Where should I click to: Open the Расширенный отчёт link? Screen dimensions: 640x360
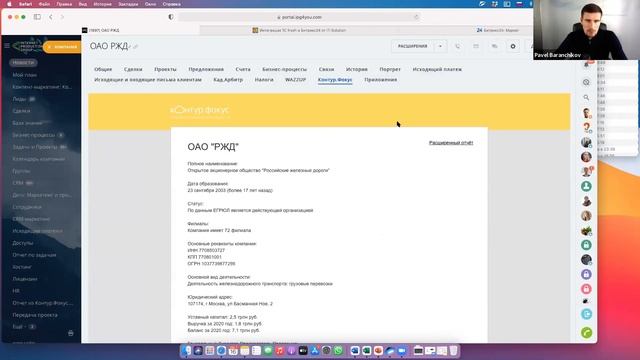(451, 143)
